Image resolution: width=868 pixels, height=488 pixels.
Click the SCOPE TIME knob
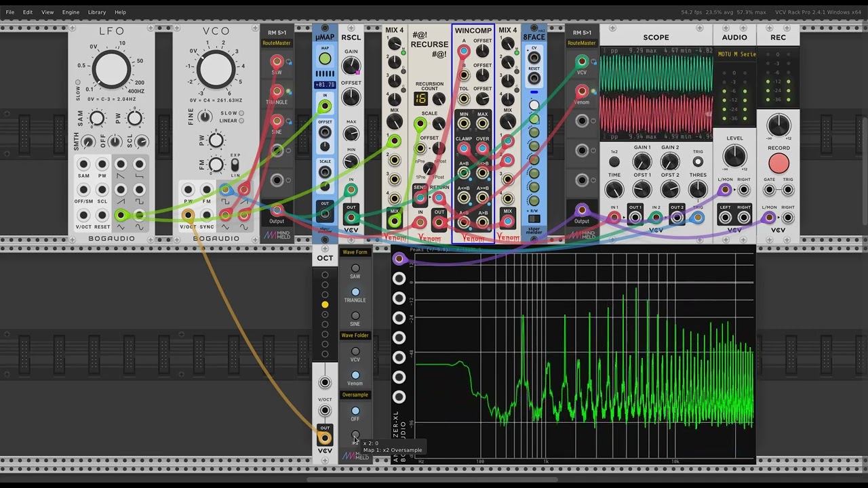click(614, 190)
